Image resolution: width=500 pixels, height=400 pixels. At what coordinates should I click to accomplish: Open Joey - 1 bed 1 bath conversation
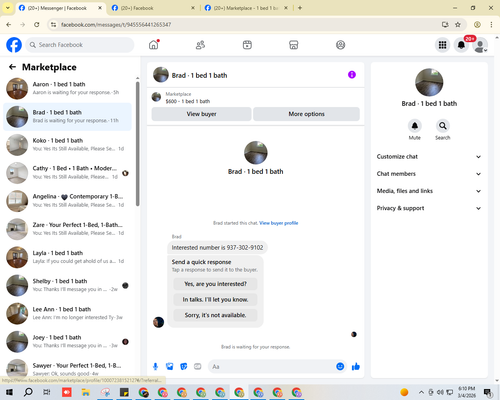tap(67, 342)
